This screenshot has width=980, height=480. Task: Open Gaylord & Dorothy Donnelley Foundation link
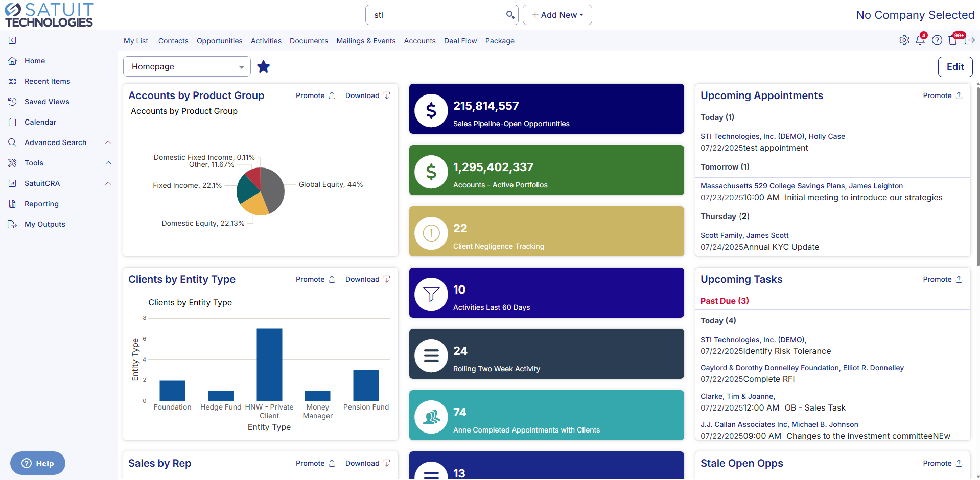point(802,368)
